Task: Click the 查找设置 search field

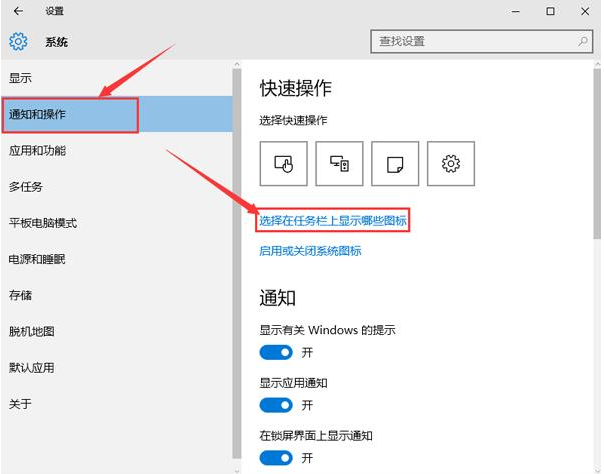Action: tap(470, 41)
